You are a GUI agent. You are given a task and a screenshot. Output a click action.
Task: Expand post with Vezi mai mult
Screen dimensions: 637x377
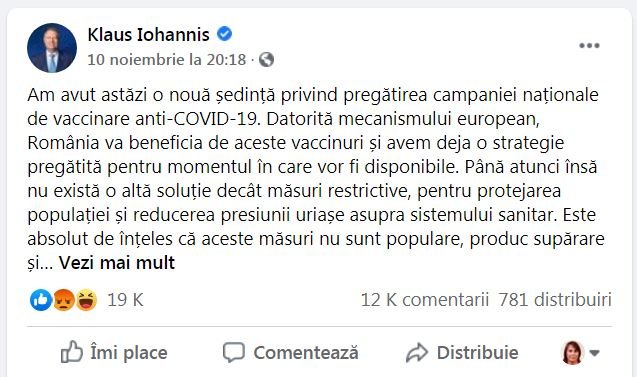[x=117, y=263]
